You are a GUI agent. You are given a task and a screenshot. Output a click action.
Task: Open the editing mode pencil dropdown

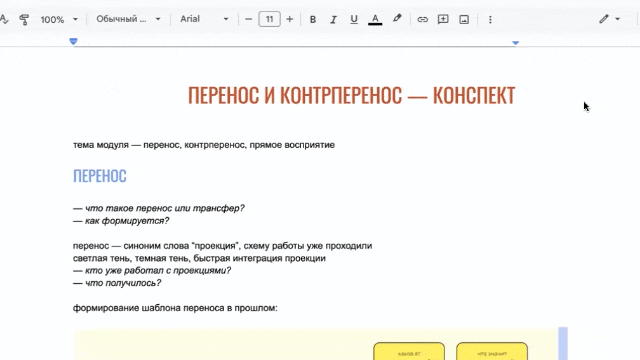[609, 19]
